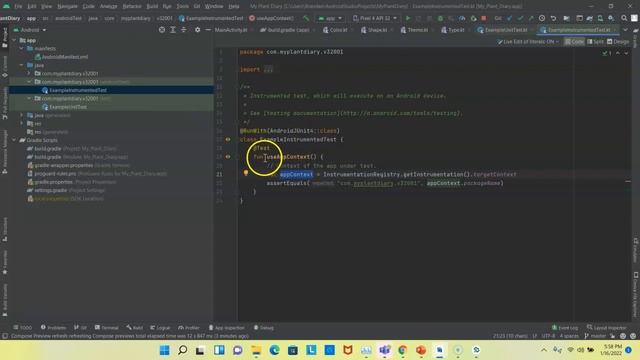Collapse the Gradle Scripts node

pyautogui.click(x=14, y=140)
